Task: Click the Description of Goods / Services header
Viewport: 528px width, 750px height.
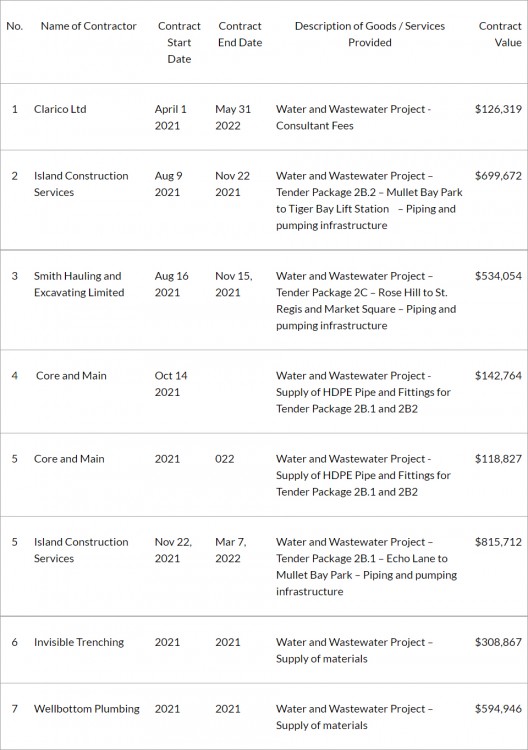Action: click(370, 34)
